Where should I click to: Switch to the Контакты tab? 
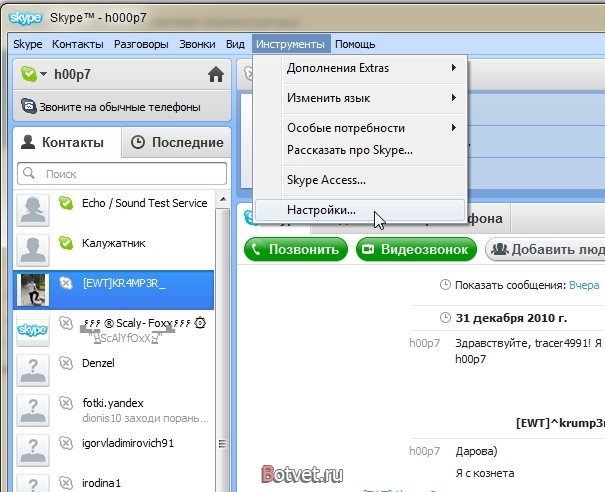coord(68,142)
